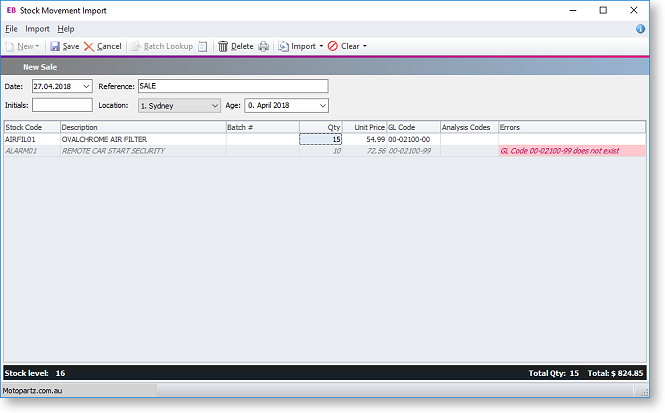
Task: Open the Date picker dropdown
Action: [x=86, y=87]
